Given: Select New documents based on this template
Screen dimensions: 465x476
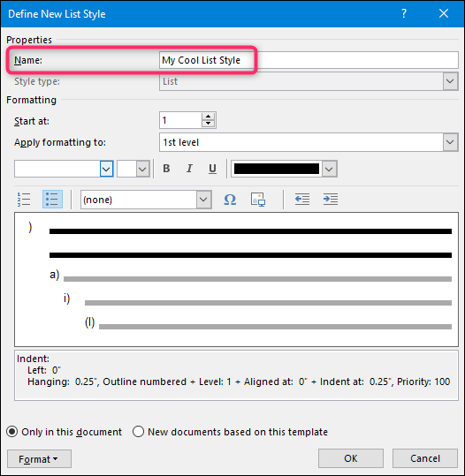Looking at the screenshot, I should point(230,432).
